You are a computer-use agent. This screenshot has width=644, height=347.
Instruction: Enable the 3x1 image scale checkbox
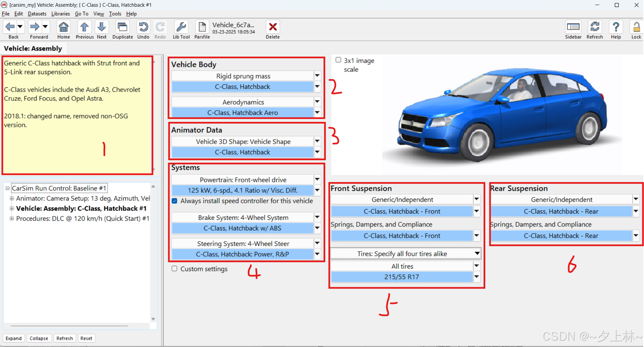[x=338, y=60]
